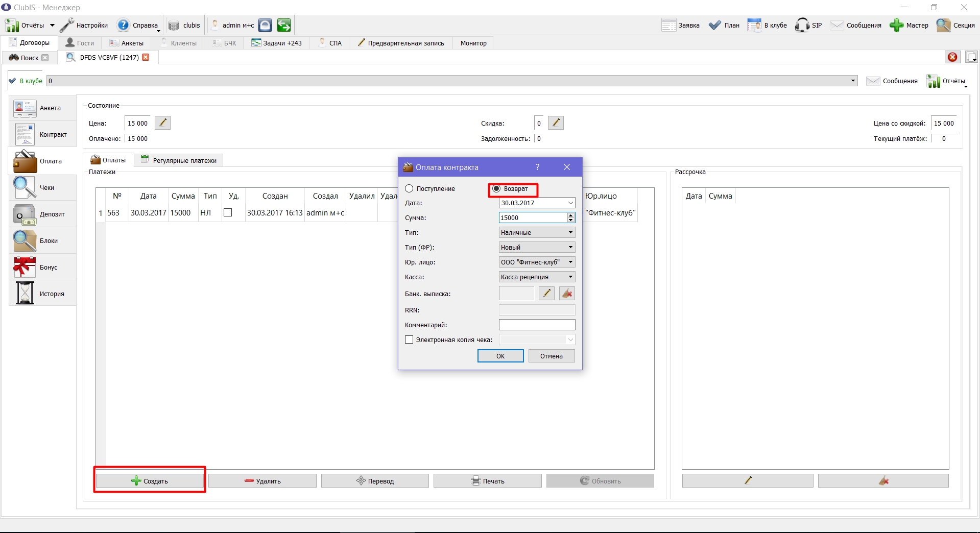Click the clear eraser icon beside Банк. выписка
The width and height of the screenshot is (980, 533).
567,294
